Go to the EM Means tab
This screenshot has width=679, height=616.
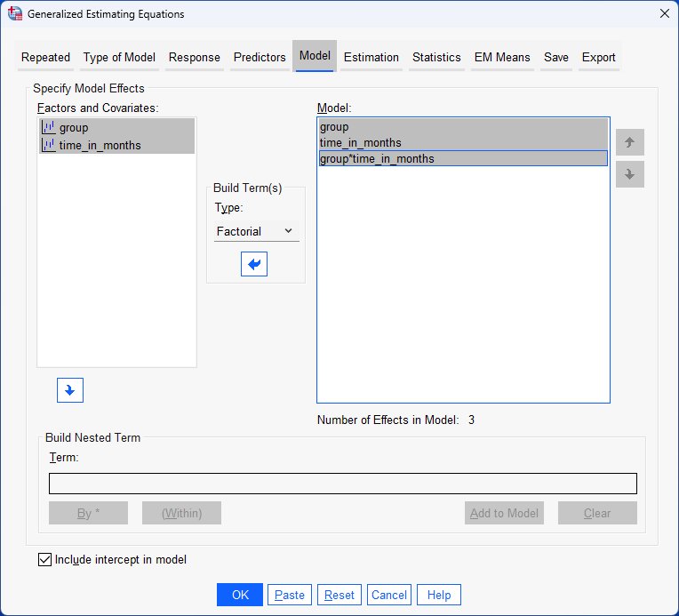pyautogui.click(x=502, y=57)
